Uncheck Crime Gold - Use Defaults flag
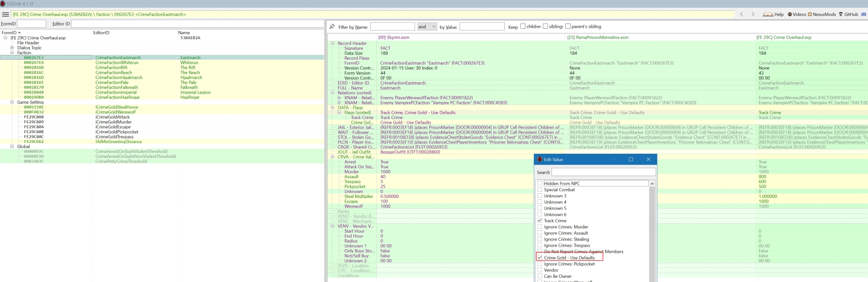Viewport: 868px width, 282px height. (540, 258)
